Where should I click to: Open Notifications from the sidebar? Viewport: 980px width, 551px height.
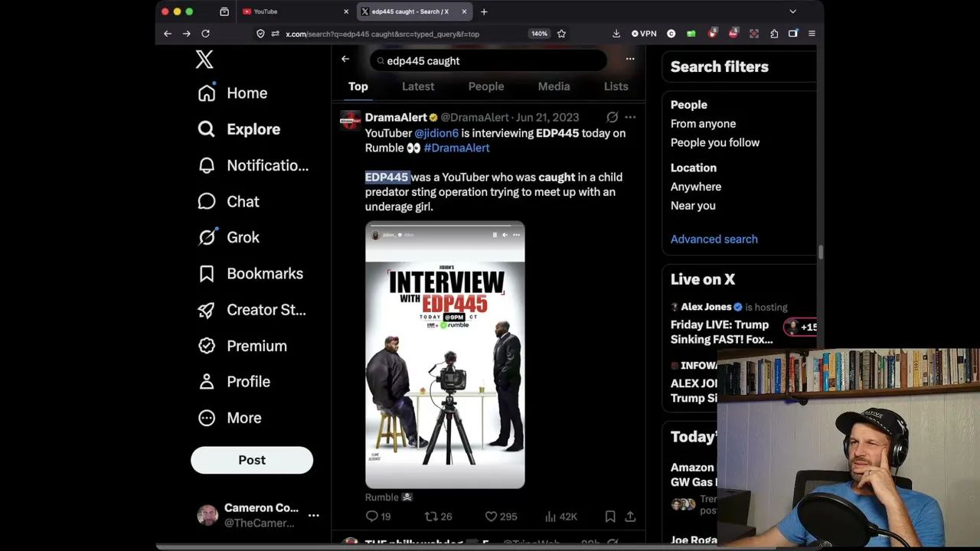click(253, 165)
